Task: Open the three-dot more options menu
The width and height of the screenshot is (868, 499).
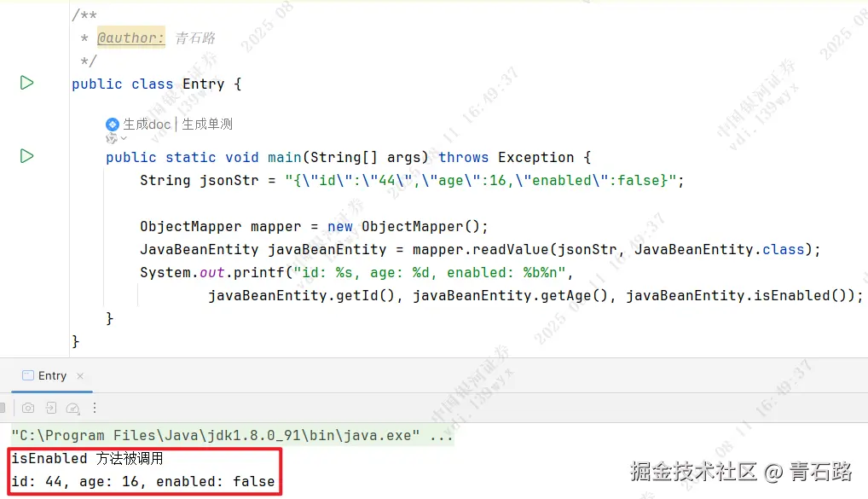Action: (95, 409)
